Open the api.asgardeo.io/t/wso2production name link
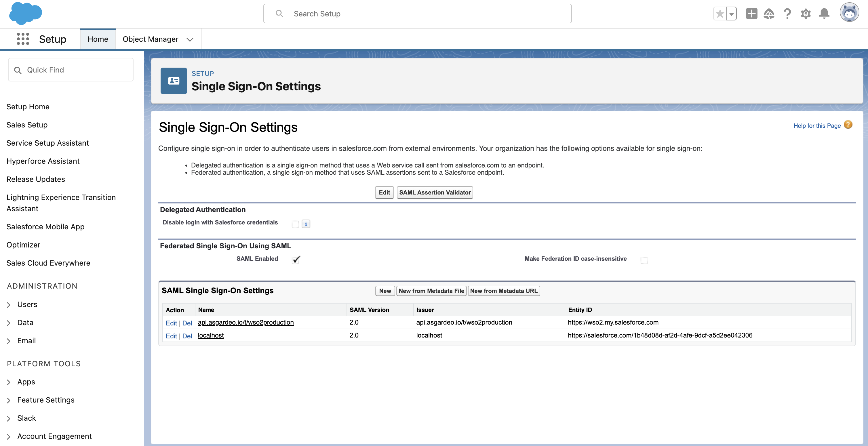Viewport: 868px width, 446px height. click(x=246, y=322)
